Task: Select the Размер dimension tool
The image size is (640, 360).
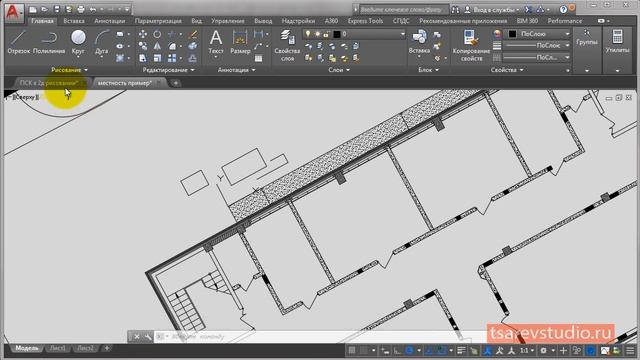Action: click(x=240, y=42)
